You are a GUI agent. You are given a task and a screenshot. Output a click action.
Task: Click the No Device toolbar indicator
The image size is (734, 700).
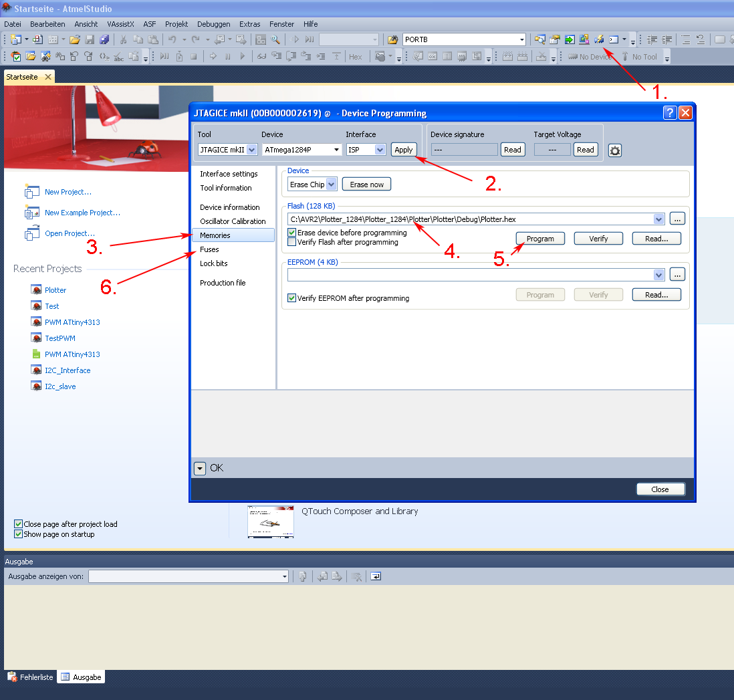pos(590,57)
